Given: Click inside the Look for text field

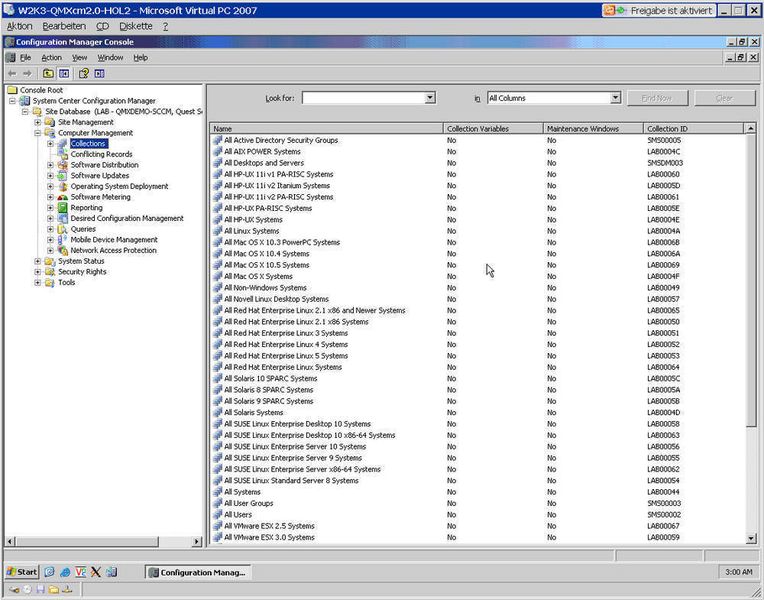Looking at the screenshot, I should pos(363,98).
